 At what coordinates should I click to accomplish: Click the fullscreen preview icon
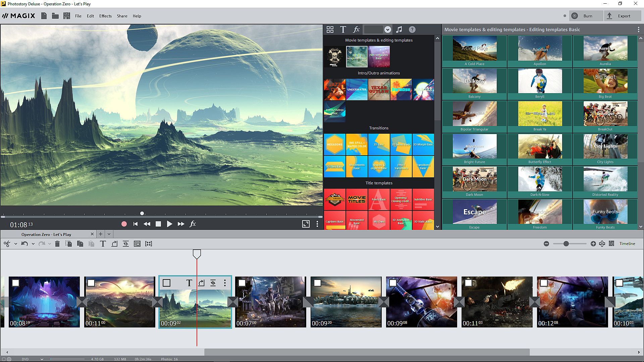tap(306, 224)
